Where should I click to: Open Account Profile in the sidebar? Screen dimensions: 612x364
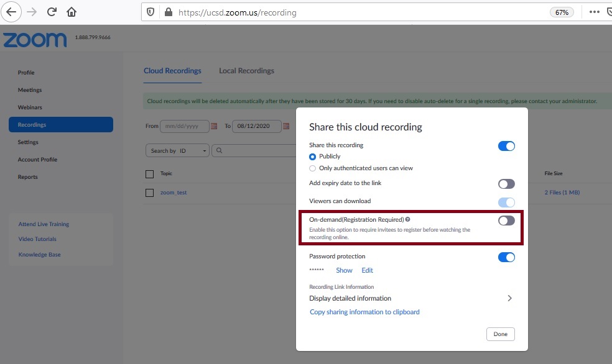pyautogui.click(x=37, y=160)
